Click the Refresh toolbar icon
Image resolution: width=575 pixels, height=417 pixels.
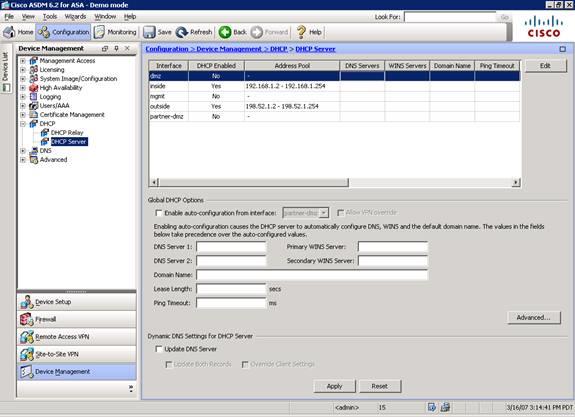[x=182, y=32]
